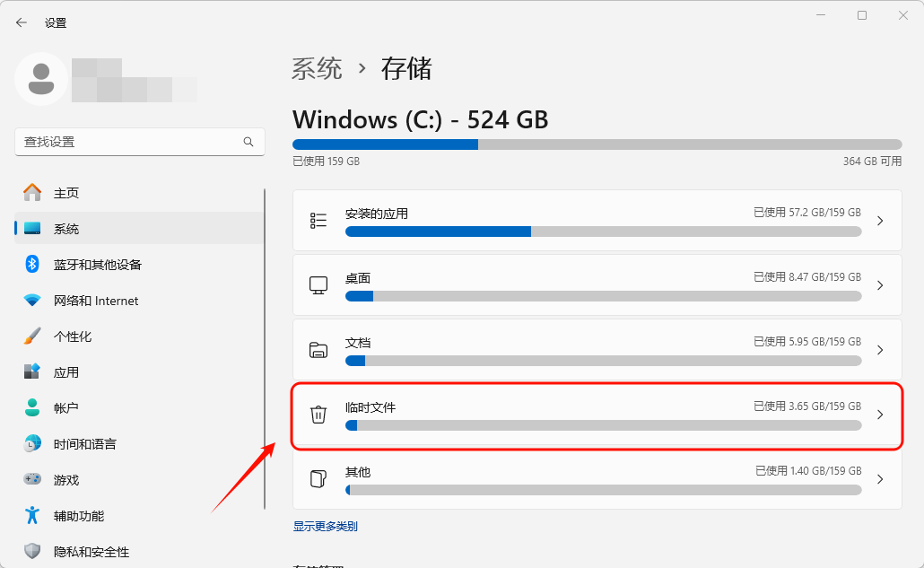
Task: Click the 安装的应用 list icon
Action: point(318,221)
